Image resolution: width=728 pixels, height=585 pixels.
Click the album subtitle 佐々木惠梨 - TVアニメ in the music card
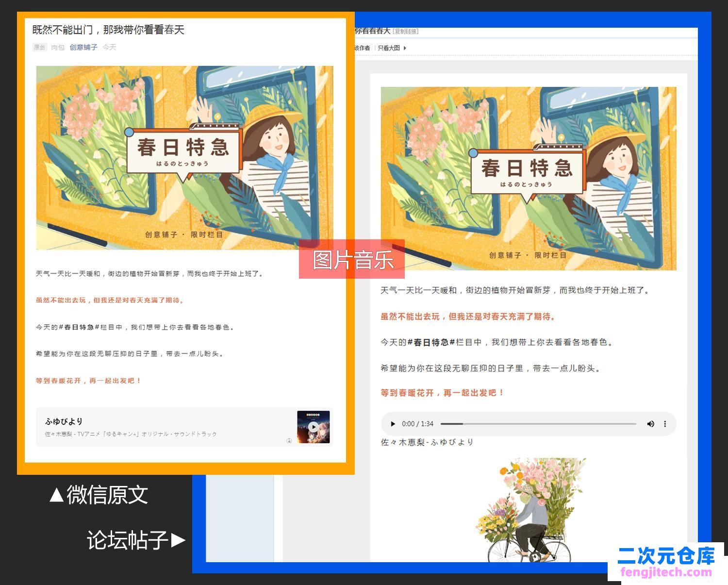[x=131, y=434]
